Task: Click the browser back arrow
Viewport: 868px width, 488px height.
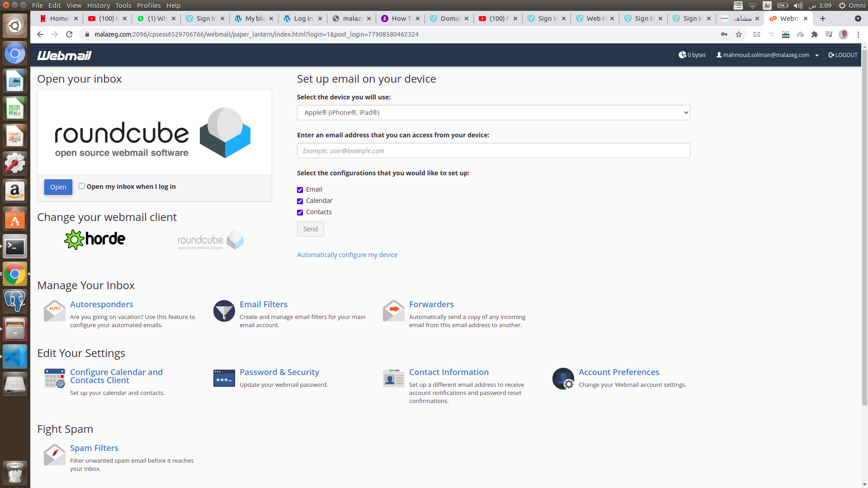Action: point(40,34)
